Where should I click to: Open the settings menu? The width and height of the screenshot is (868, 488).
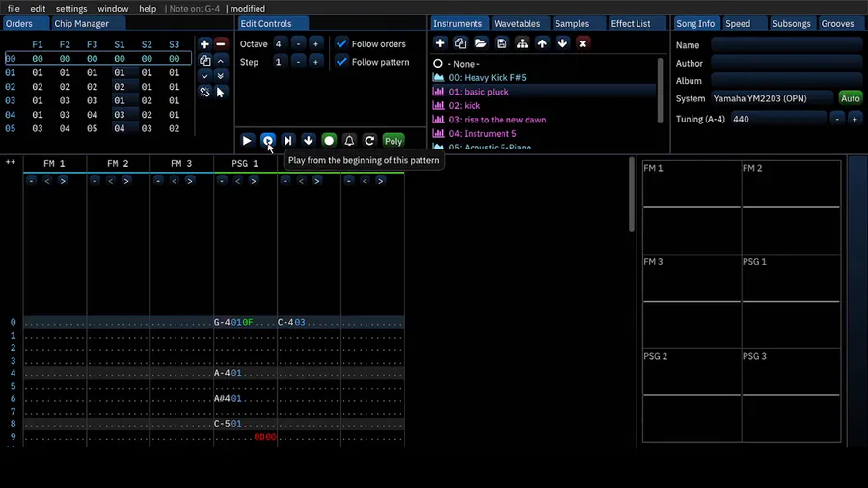(71, 9)
